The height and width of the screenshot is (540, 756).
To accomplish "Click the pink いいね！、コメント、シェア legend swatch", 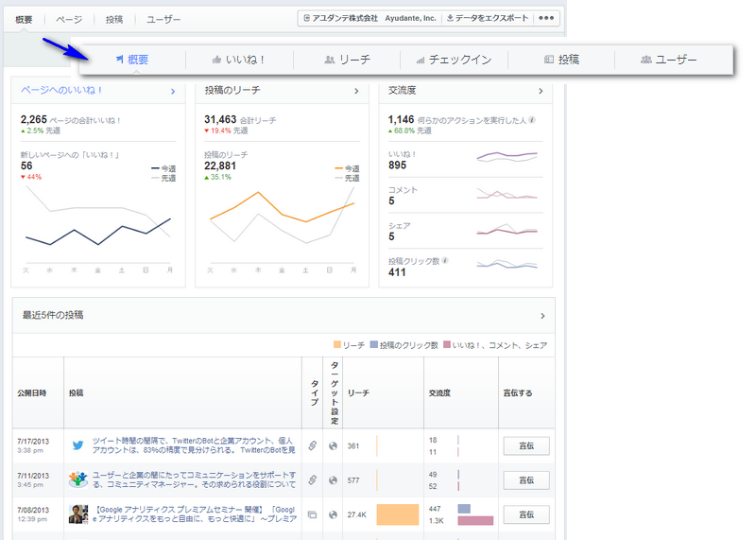I will point(446,344).
